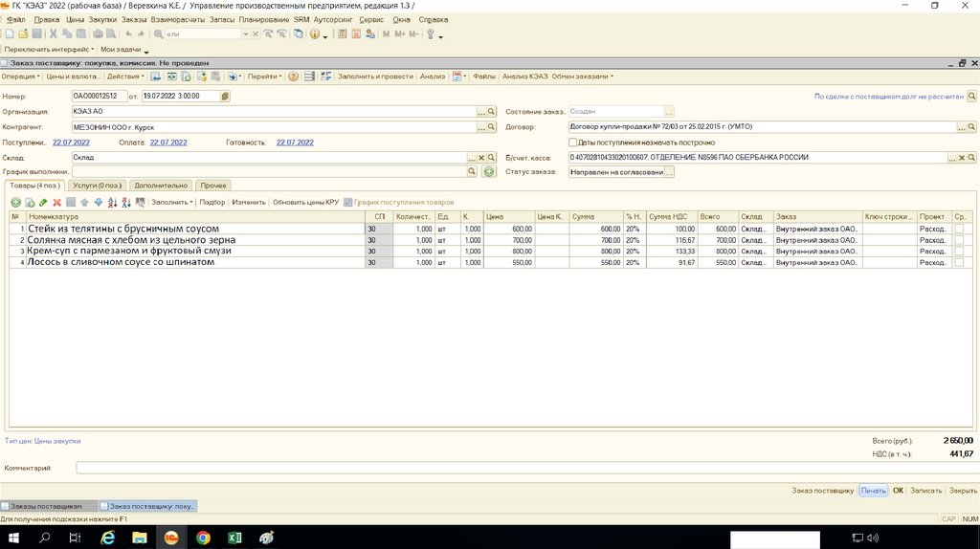Click date picker icon next to order date
Screen dimensions: 980x549
225,97
